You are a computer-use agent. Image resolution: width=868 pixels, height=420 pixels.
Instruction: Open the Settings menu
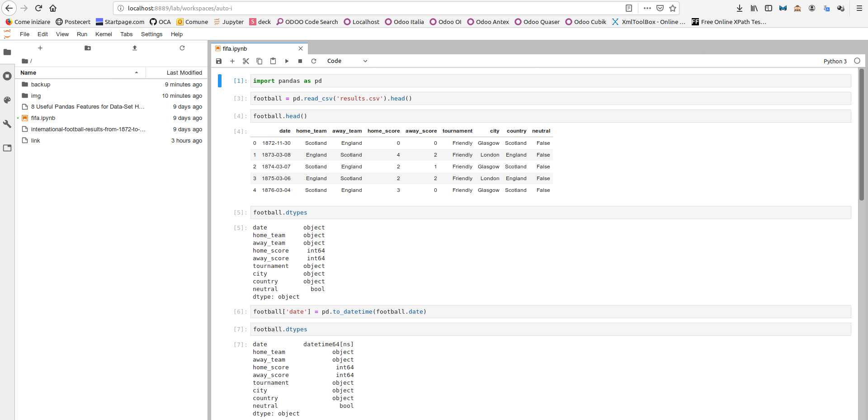(x=151, y=34)
